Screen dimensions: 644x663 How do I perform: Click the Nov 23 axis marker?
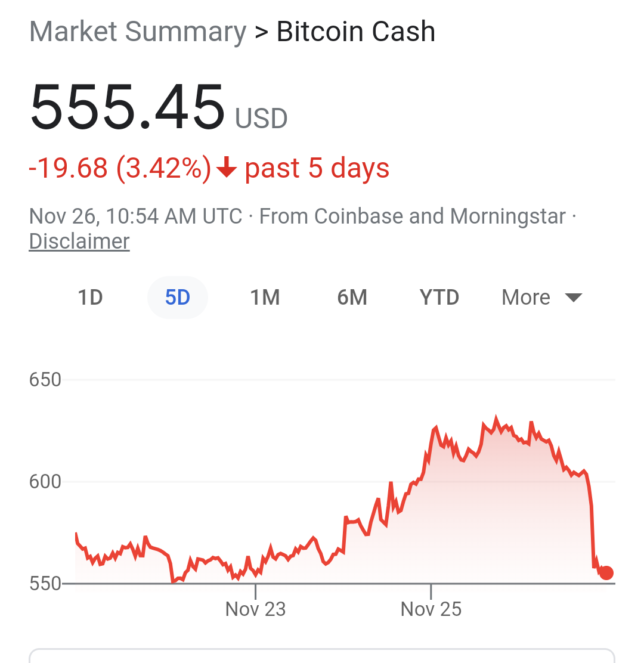point(255,609)
